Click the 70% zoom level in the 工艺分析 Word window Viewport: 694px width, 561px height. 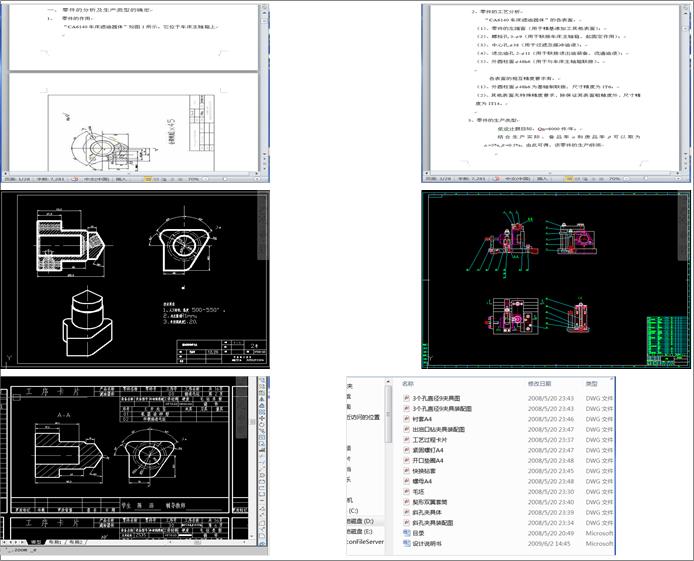coord(614,179)
